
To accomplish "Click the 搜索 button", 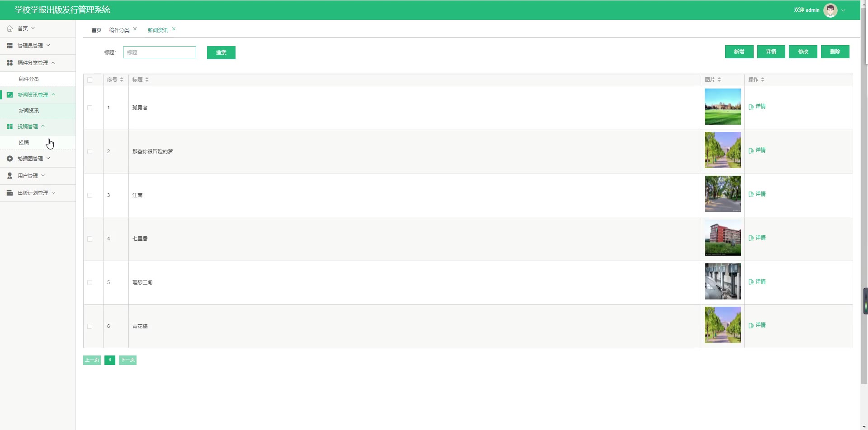I will click(221, 52).
